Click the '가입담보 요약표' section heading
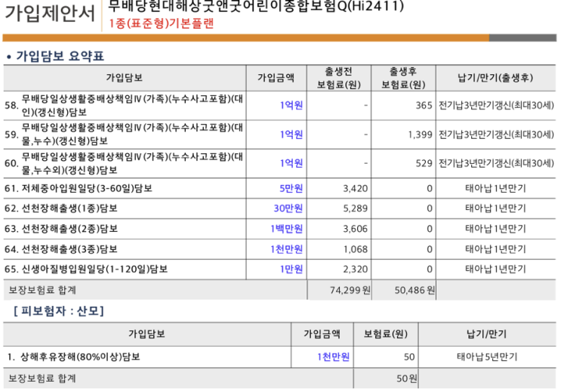Viewport: 561px width, 392px height. point(60,56)
